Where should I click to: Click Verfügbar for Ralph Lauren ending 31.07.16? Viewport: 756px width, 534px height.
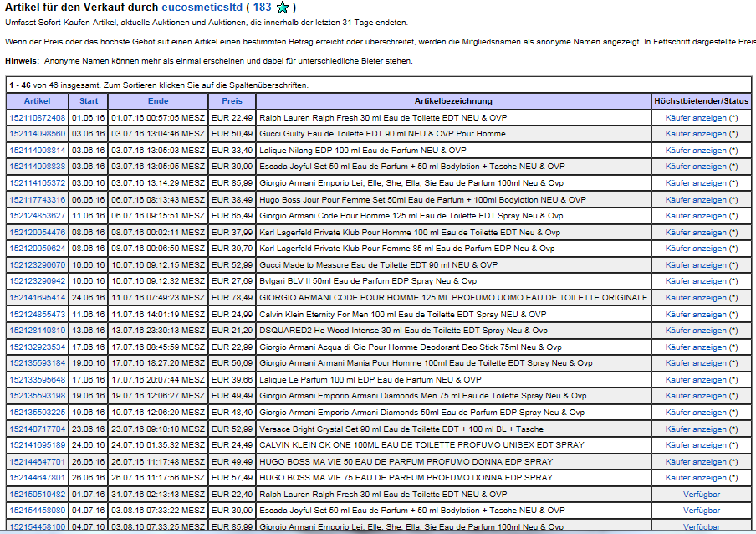click(x=702, y=495)
